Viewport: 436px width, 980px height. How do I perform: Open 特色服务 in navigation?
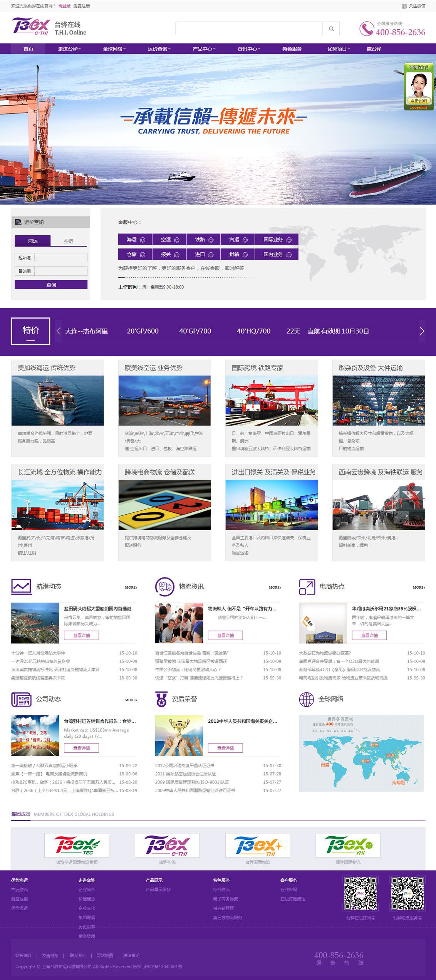click(292, 49)
